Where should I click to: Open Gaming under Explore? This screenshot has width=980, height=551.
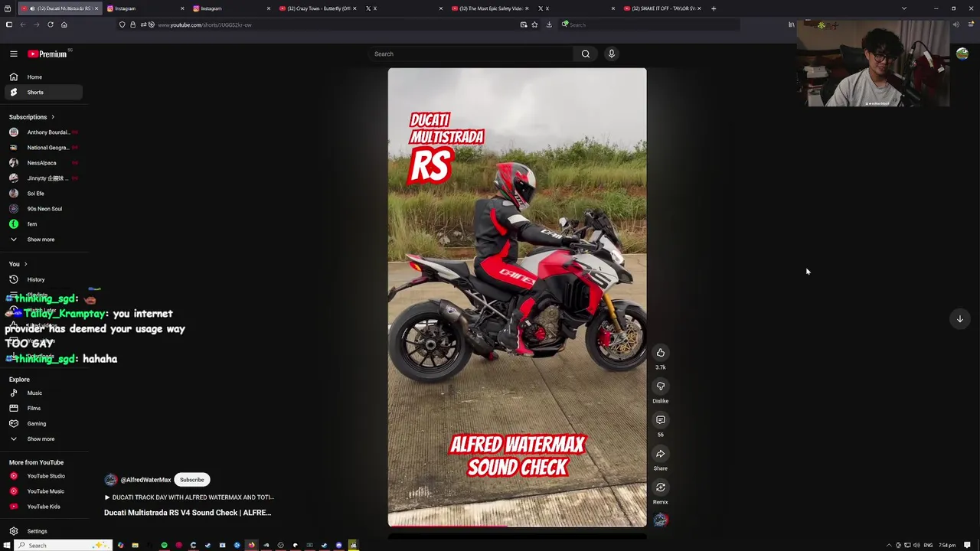tap(44, 423)
